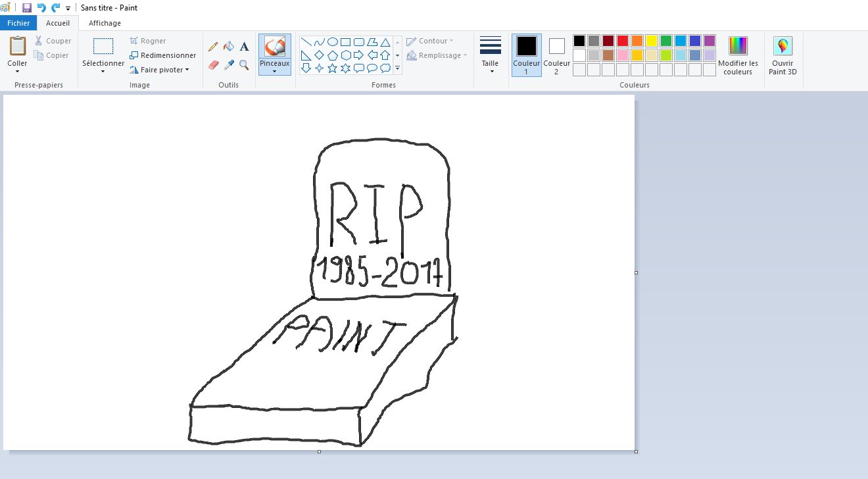Open the Customize Quick Access Toolbar arrow
The image size is (868, 479).
(68, 9)
